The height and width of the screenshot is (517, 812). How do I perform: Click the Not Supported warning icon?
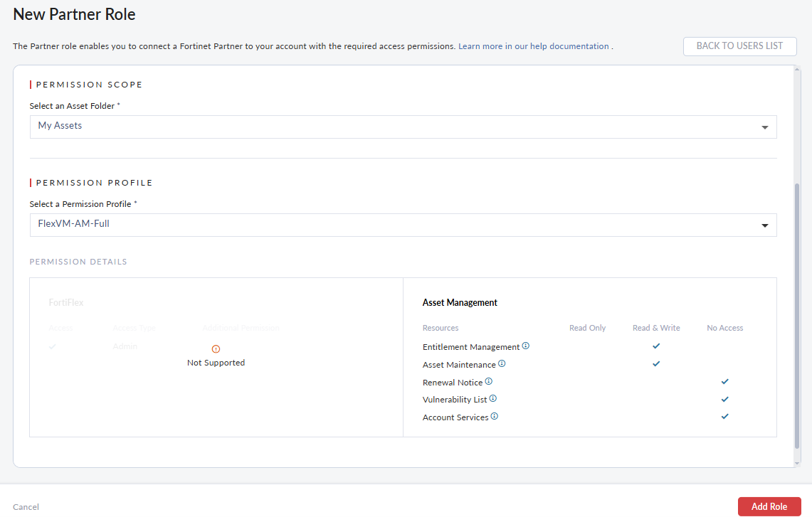tap(216, 348)
